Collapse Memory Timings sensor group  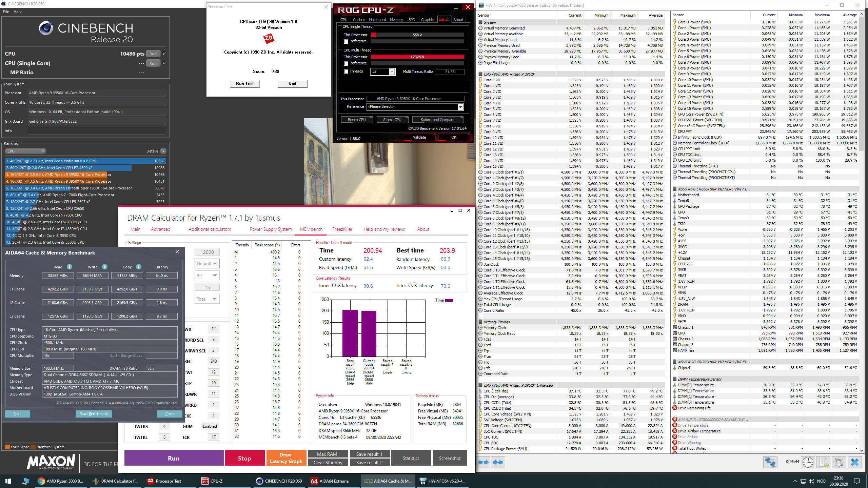tap(480, 322)
